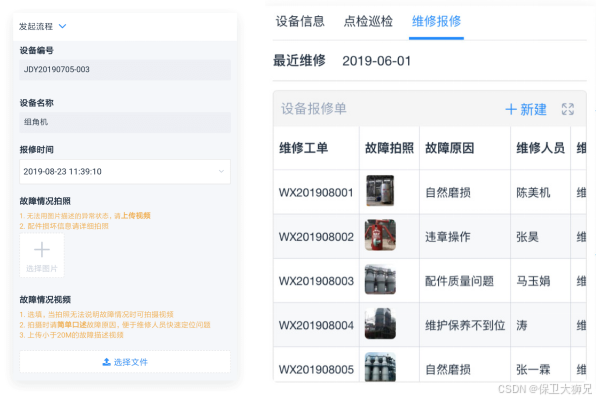This screenshot has width=596, height=400.
Task: Open fault photo thumbnail for WX201908004
Action: pyautogui.click(x=380, y=324)
